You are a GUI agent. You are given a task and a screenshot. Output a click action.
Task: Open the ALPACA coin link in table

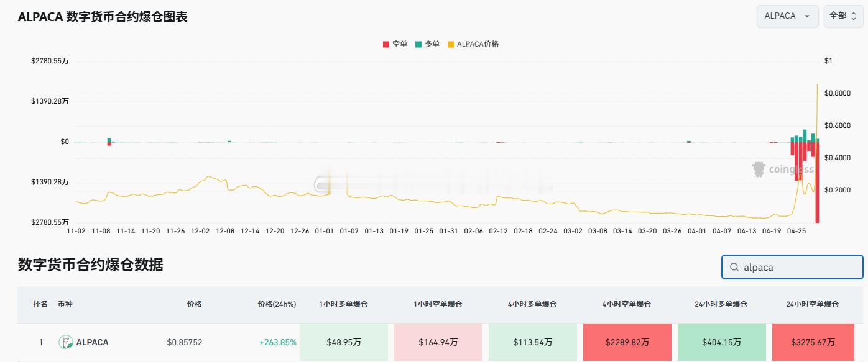point(92,342)
